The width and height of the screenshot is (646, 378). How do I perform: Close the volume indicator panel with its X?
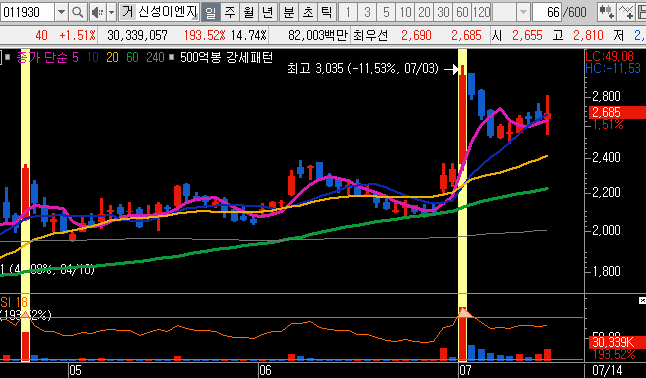[642, 301]
